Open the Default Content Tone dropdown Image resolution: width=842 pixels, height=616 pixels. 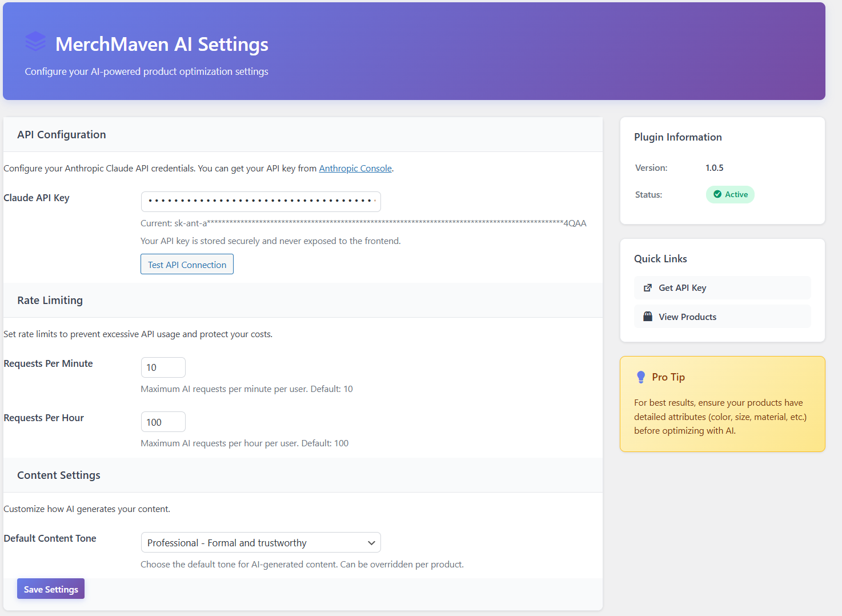pyautogui.click(x=260, y=542)
